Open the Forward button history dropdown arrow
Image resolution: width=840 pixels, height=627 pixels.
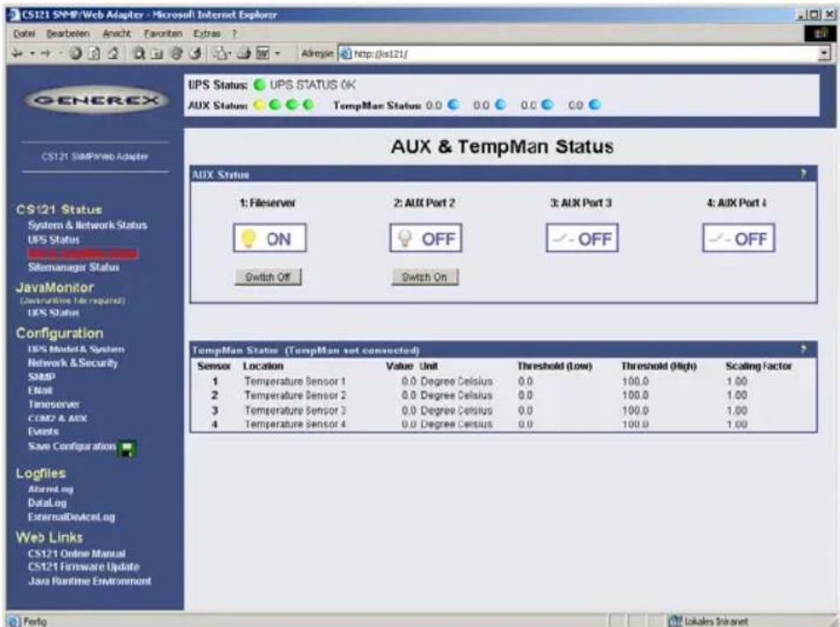coord(61,54)
